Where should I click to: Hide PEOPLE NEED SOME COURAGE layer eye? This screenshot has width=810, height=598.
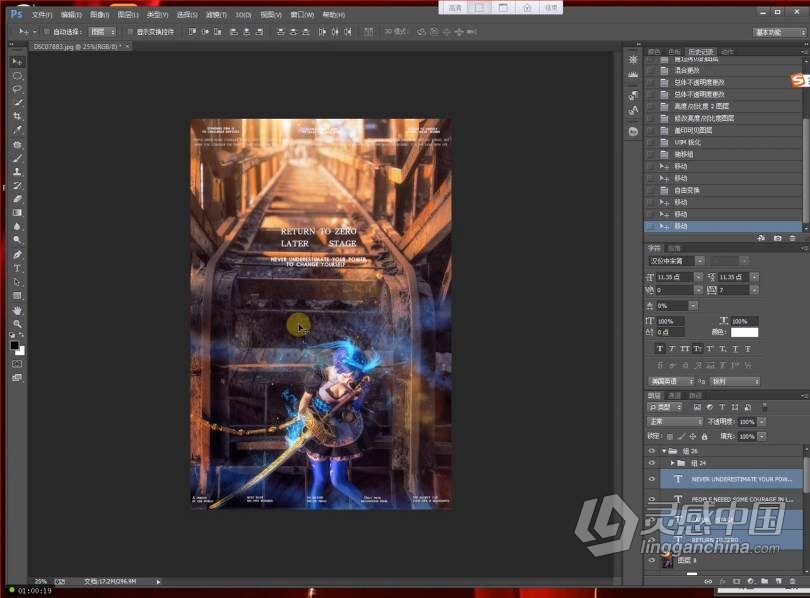tap(651, 499)
